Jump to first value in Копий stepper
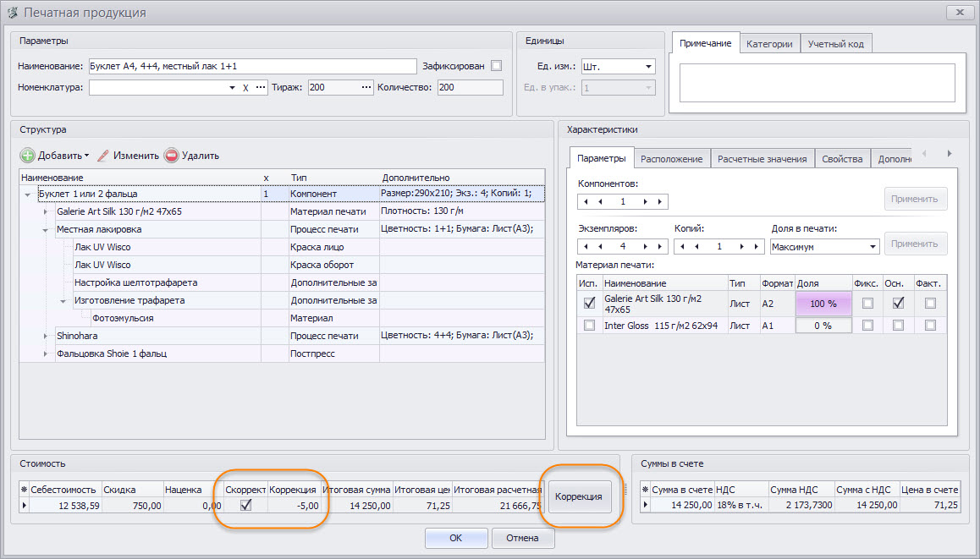The image size is (980, 559). coord(682,247)
